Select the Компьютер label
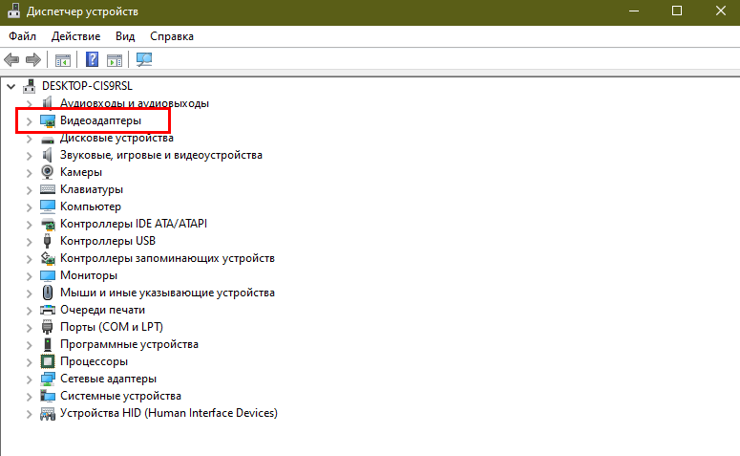Viewport: 740px width, 456px height. [91, 206]
